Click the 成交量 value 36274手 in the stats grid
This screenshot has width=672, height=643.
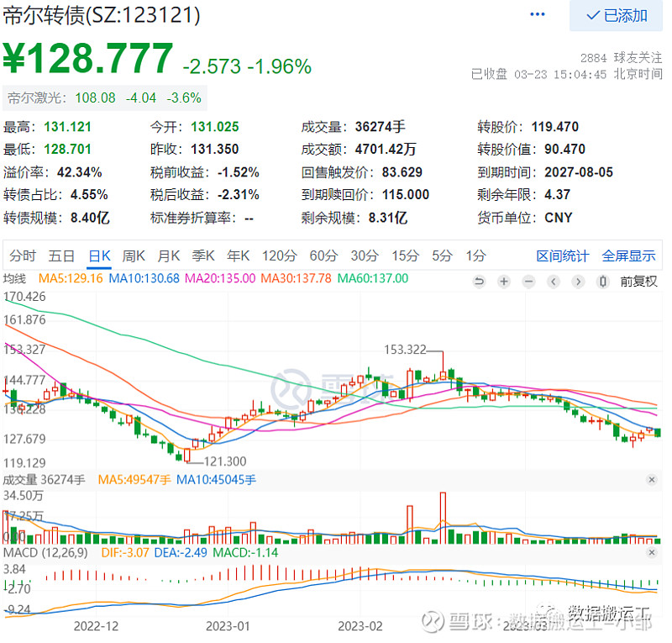point(381,127)
